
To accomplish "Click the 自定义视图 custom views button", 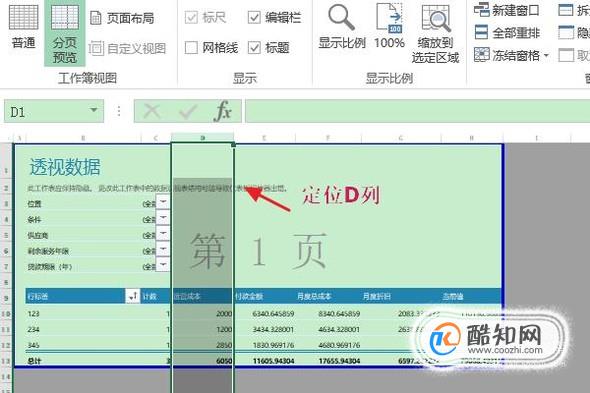I will click(x=128, y=48).
